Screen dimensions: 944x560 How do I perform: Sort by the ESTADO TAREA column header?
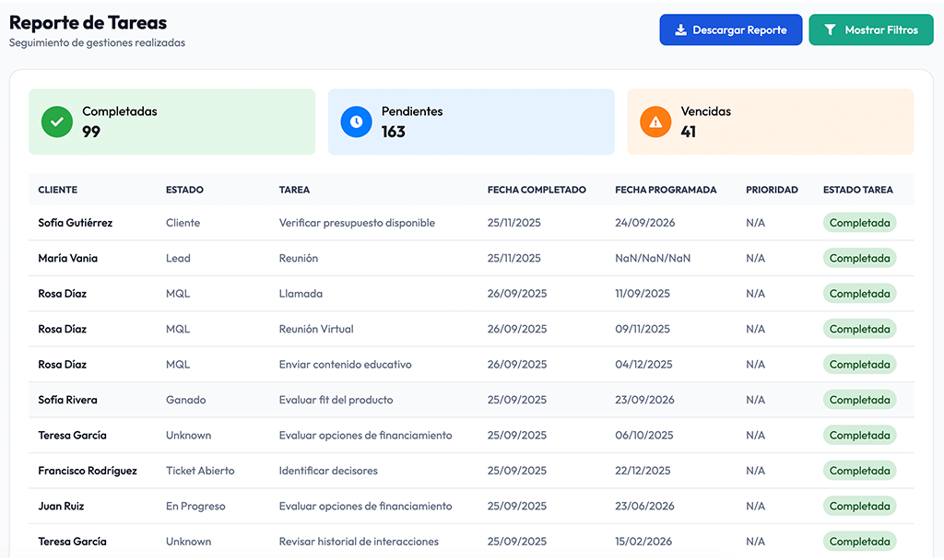point(857,190)
